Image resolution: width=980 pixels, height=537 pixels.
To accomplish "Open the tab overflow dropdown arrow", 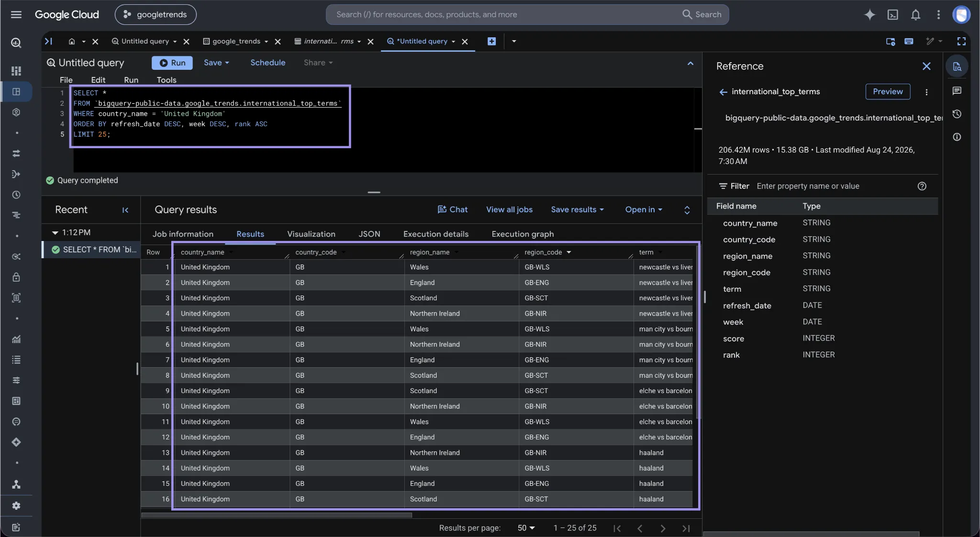I will (514, 41).
